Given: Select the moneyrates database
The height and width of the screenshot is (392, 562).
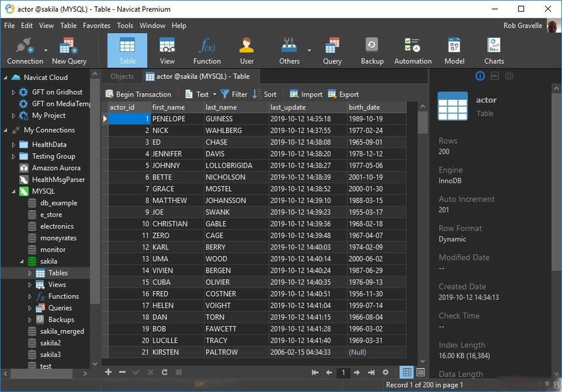Looking at the screenshot, I should 58,238.
